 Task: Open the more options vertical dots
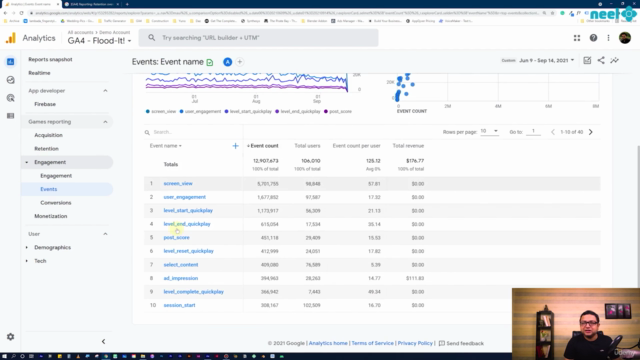[608, 38]
